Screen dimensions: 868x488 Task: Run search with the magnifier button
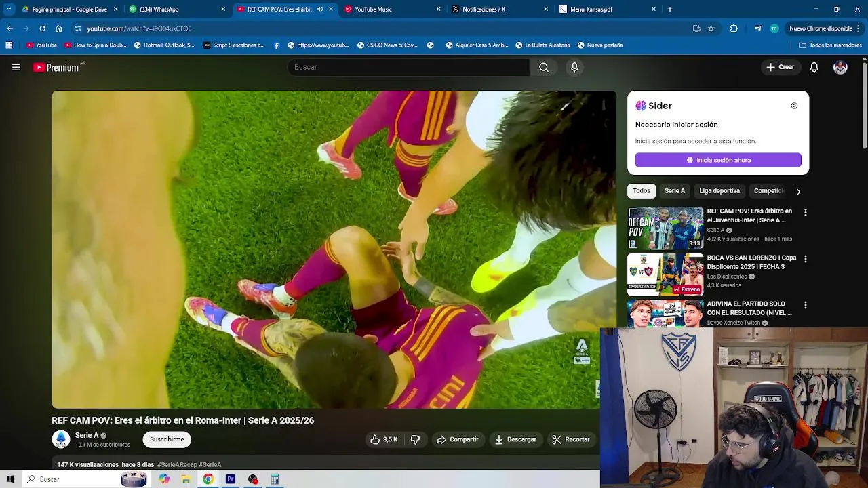(544, 67)
